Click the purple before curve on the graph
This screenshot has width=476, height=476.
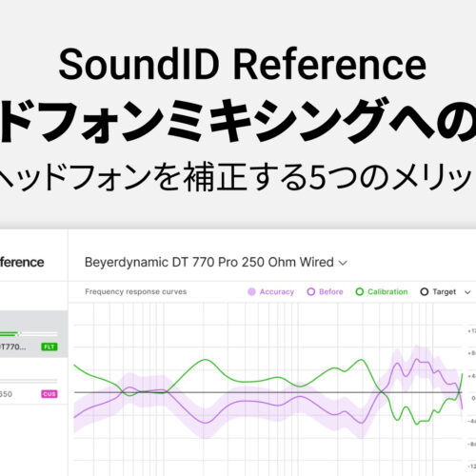coord(205,423)
